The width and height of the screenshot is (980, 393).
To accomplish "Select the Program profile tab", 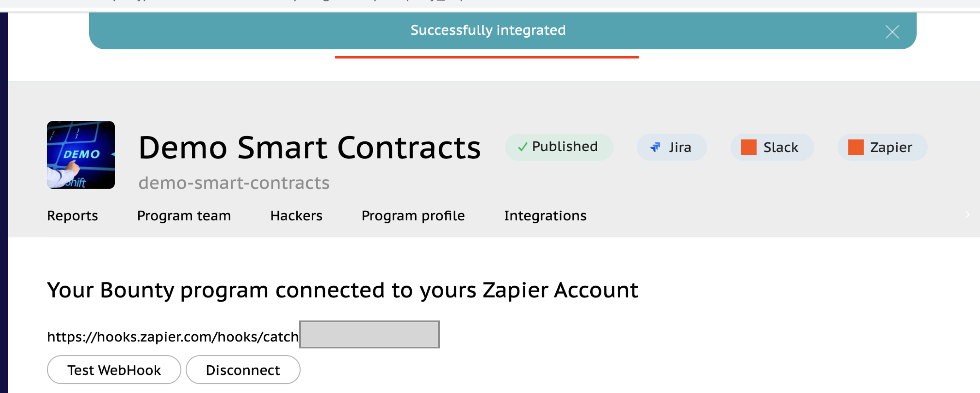I will point(413,215).
